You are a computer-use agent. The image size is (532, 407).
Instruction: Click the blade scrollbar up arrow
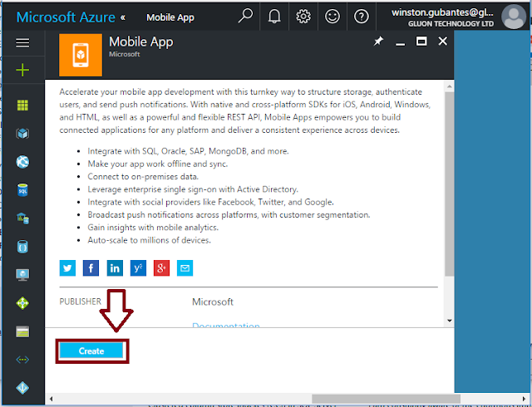(x=449, y=87)
